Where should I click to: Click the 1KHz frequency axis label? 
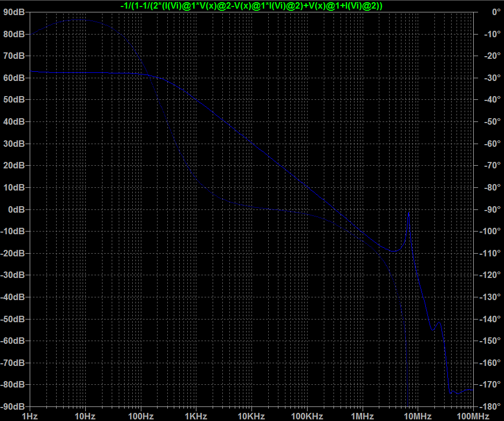[x=196, y=416]
